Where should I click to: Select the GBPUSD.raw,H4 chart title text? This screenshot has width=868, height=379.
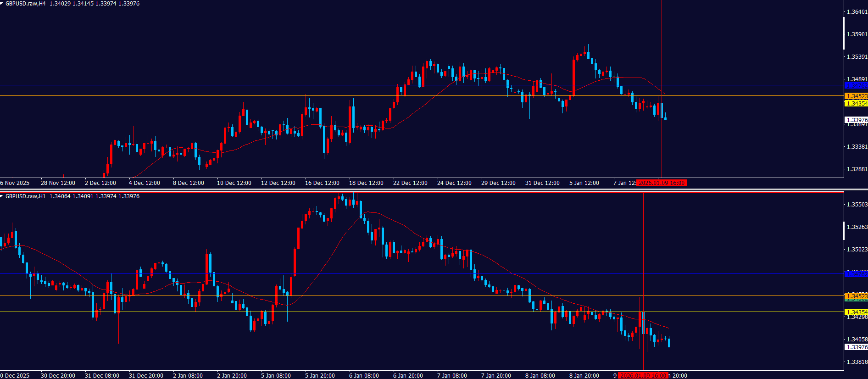pos(25,4)
